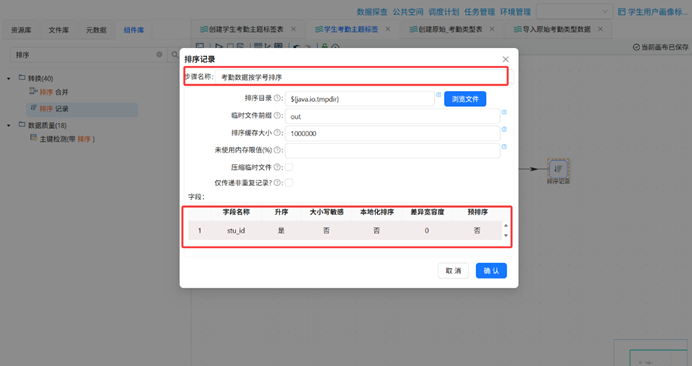Close the 学生考勤主题标签 tab
This screenshot has width=692, height=366.
point(387,29)
